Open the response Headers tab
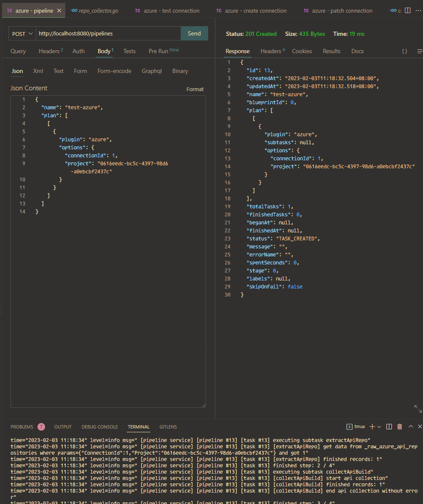This screenshot has height=504, width=423. 272,51
